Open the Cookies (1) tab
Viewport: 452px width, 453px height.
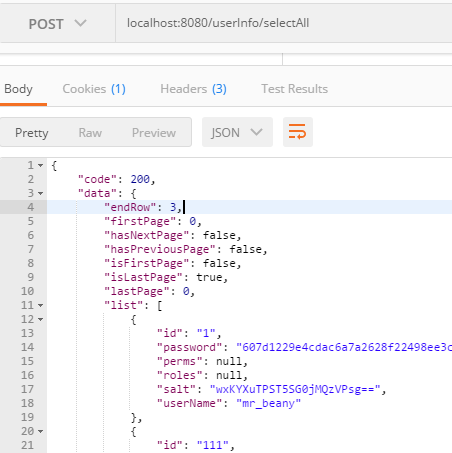pyautogui.click(x=94, y=89)
